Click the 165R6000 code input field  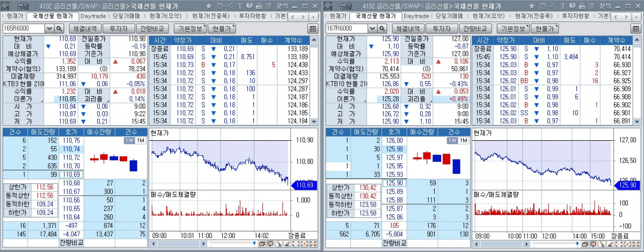point(24,28)
